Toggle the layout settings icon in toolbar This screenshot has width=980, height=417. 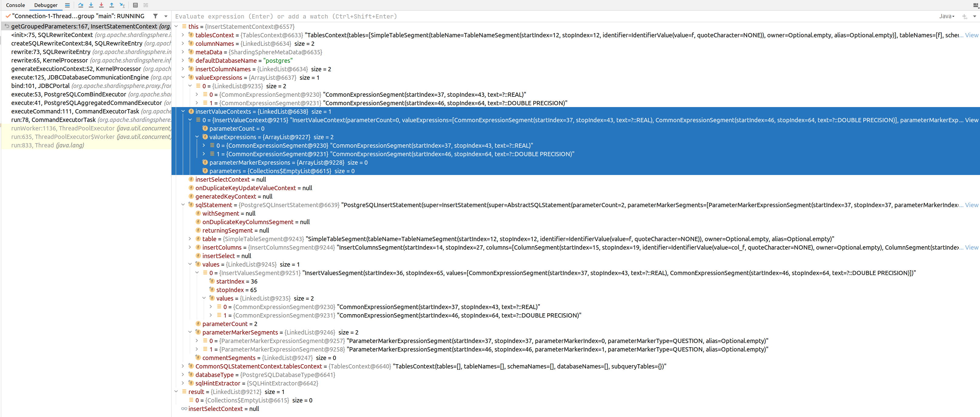tap(146, 5)
